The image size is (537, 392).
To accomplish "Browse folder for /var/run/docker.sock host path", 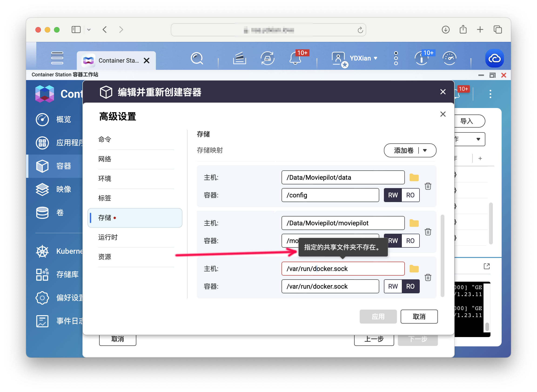I will pos(414,269).
